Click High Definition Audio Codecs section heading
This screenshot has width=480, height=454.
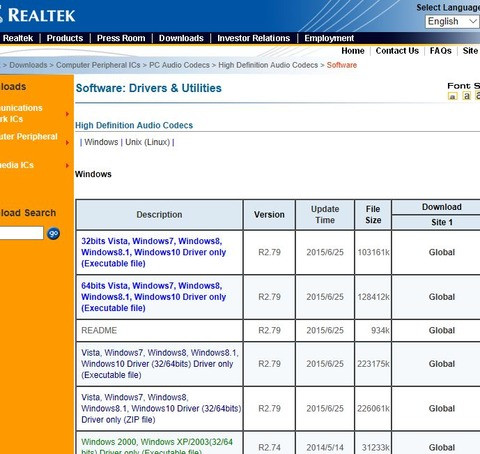pos(134,125)
